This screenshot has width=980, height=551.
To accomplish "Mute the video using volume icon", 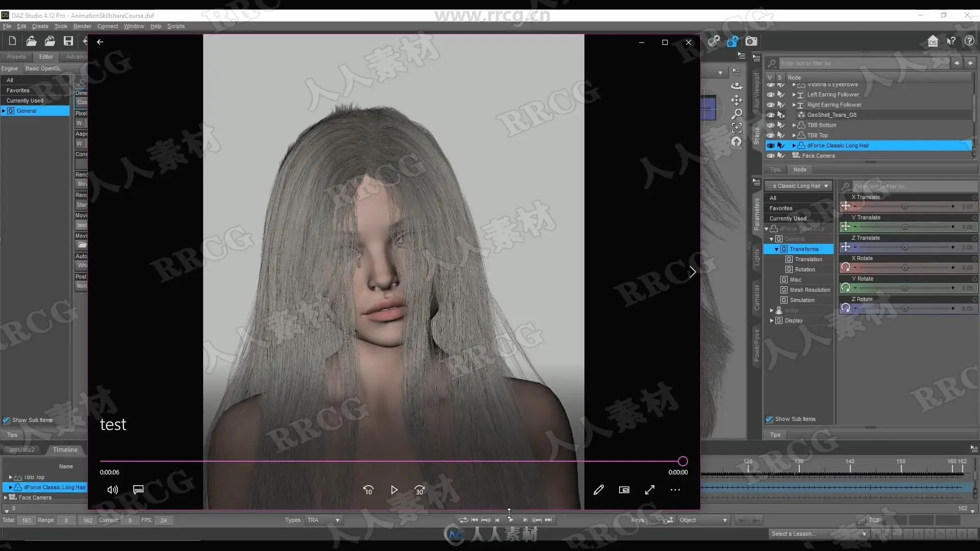I will [112, 490].
